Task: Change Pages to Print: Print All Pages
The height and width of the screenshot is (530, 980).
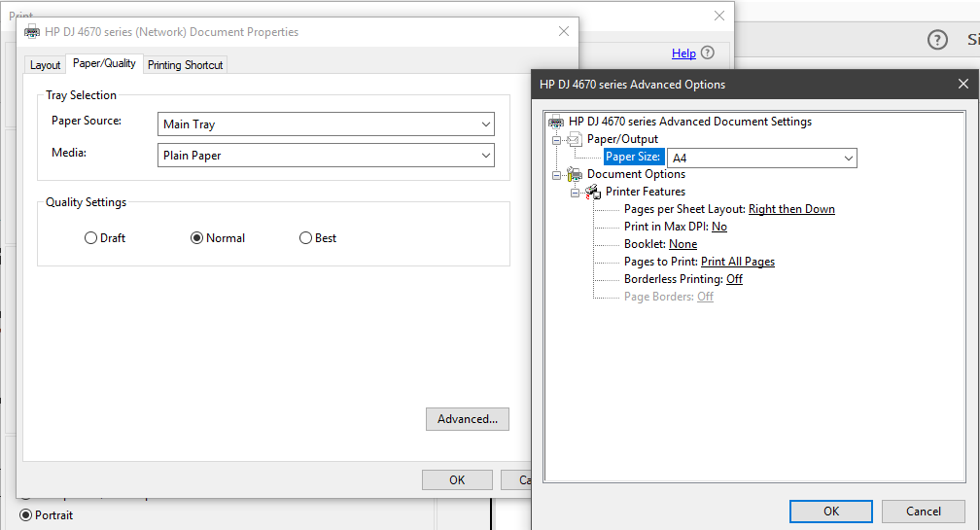Action: point(738,262)
